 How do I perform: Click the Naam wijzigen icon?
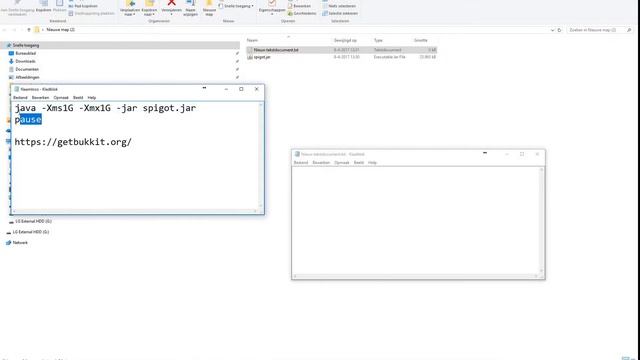[190, 7]
